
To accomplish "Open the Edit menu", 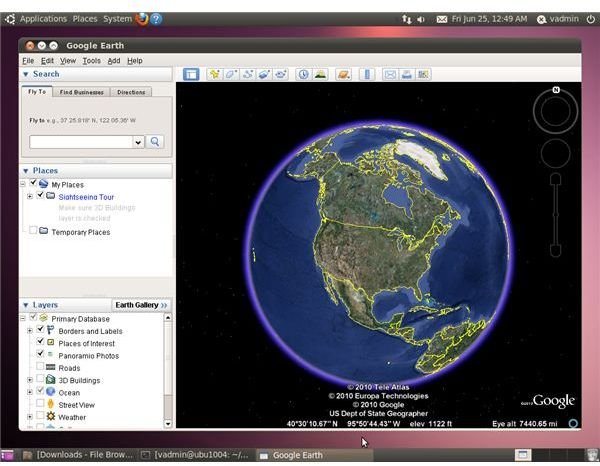I will (x=47, y=60).
